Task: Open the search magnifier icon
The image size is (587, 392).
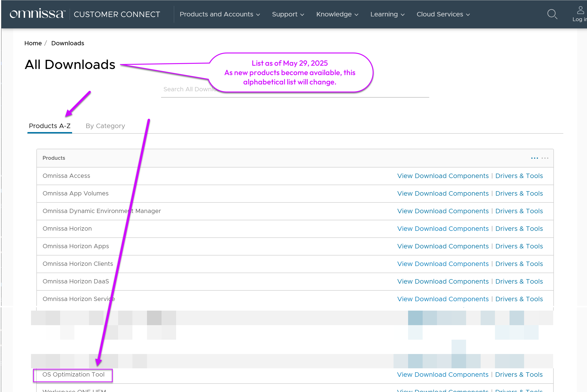Action: tap(552, 14)
